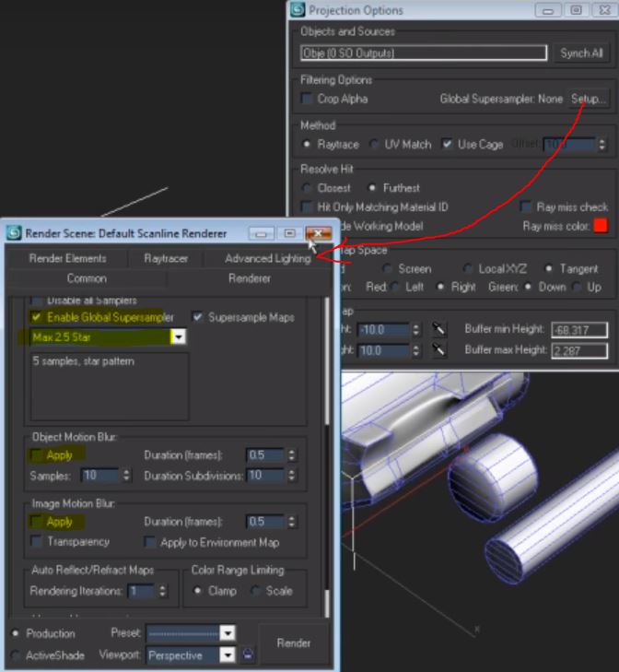Image resolution: width=619 pixels, height=672 pixels.
Task: Adjust Object Motion Blur Duration spinner
Action: (292, 454)
